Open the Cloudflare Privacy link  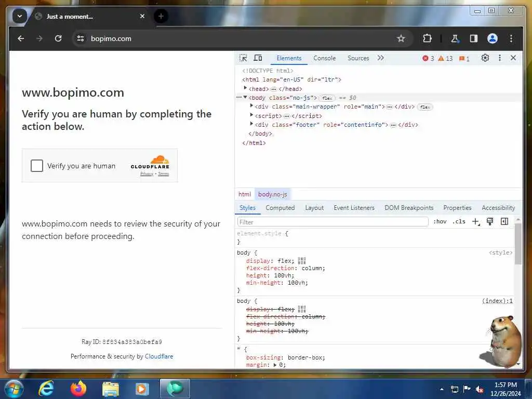[147, 174]
